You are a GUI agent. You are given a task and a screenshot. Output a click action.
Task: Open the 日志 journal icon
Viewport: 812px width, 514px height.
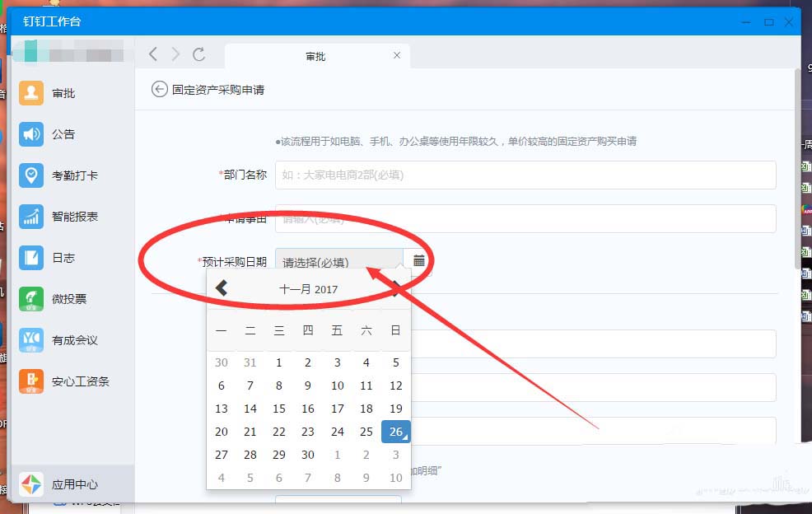31,258
